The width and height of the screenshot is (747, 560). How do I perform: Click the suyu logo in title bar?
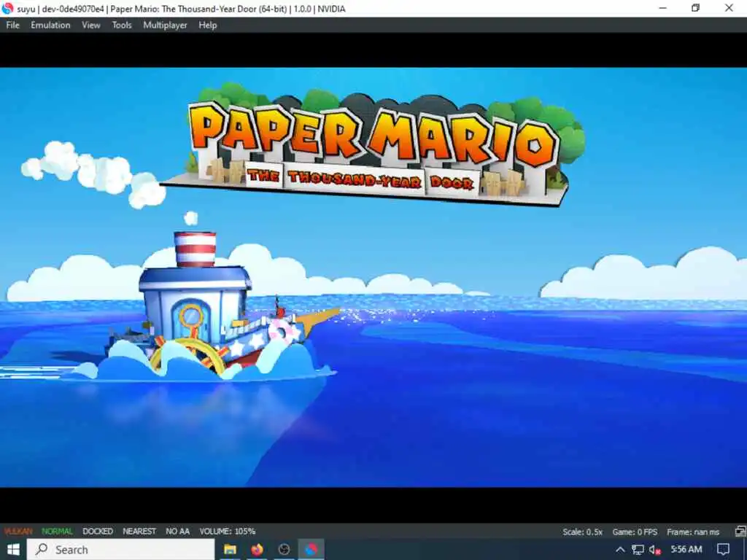7,8
